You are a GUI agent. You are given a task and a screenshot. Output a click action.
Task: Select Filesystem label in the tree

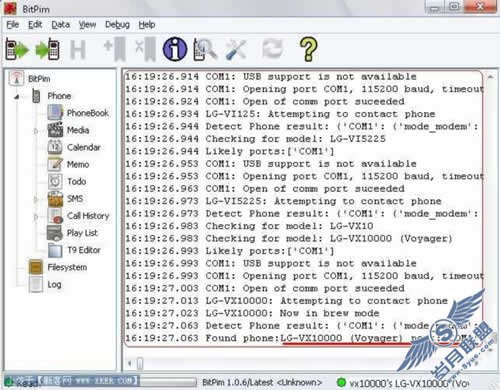coord(67,267)
